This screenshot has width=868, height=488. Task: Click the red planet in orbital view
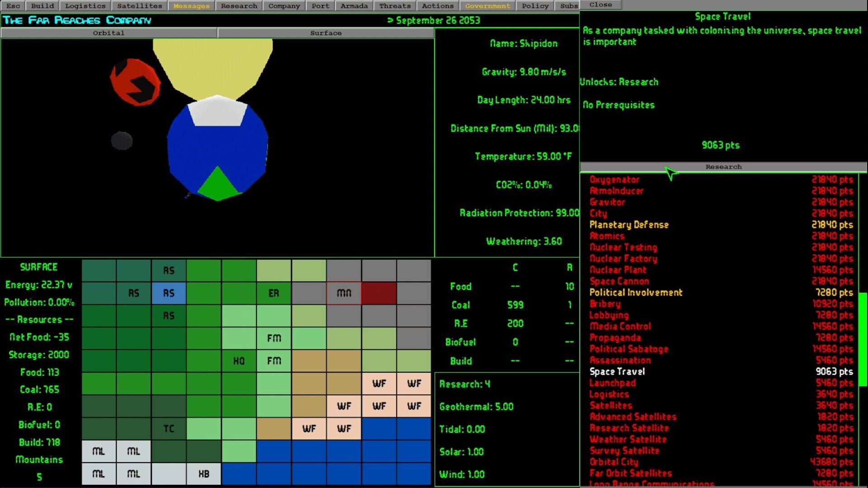click(x=135, y=82)
